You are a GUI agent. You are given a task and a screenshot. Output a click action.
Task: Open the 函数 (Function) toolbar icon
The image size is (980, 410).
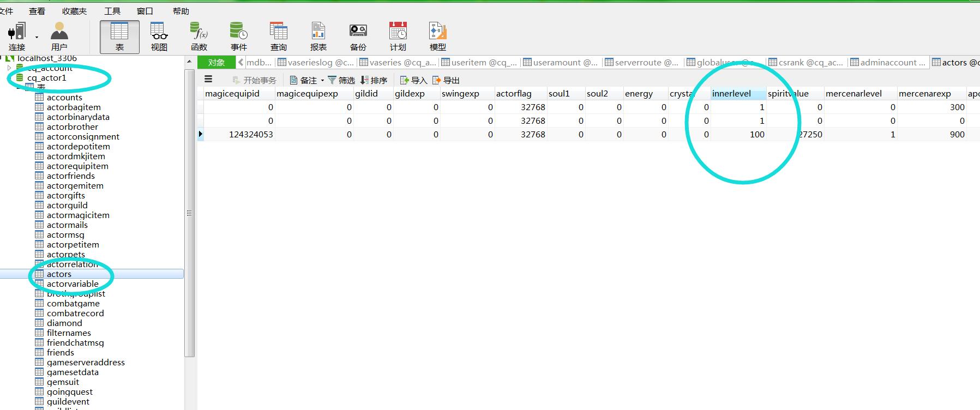(x=199, y=36)
